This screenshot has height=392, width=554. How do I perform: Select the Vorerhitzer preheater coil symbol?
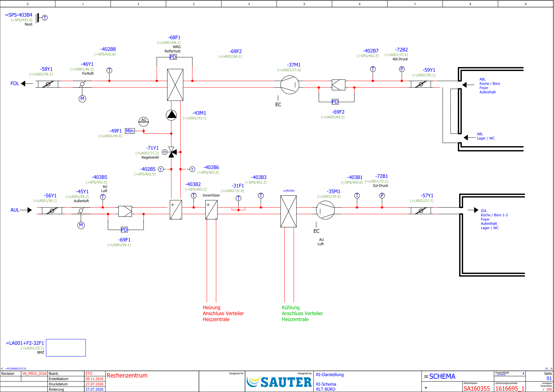point(211,210)
